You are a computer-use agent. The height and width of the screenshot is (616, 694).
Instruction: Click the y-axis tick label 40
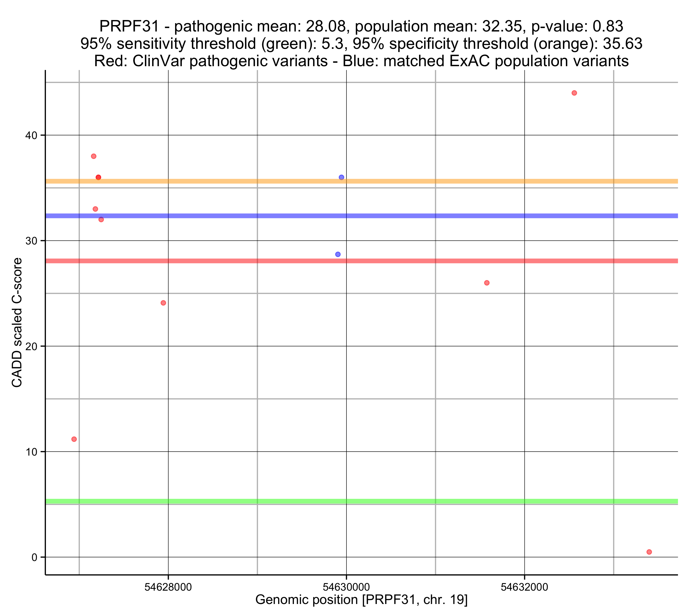point(31,136)
